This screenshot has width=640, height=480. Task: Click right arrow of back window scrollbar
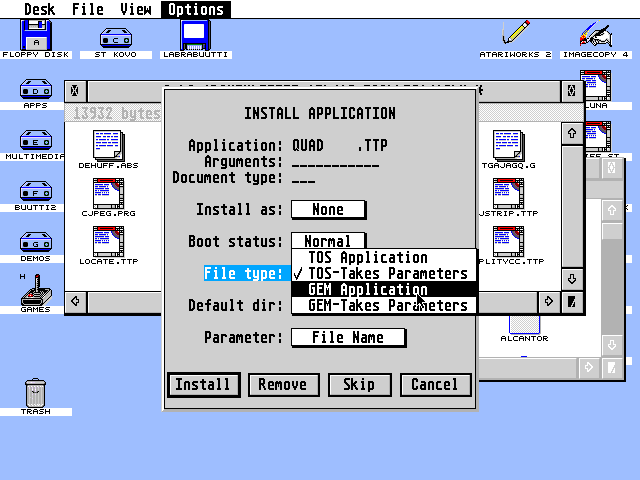pyautogui.click(x=589, y=368)
